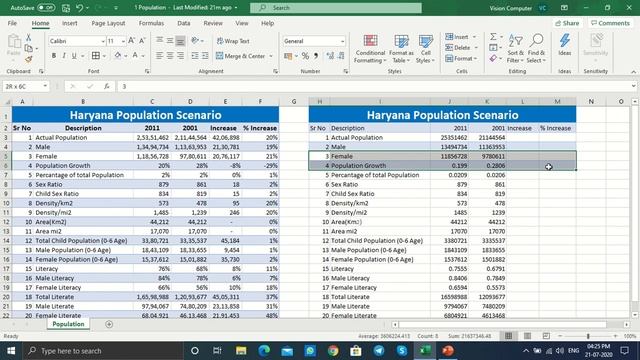
Task: Open Merge & Center dropdown arrow
Action: (271, 56)
